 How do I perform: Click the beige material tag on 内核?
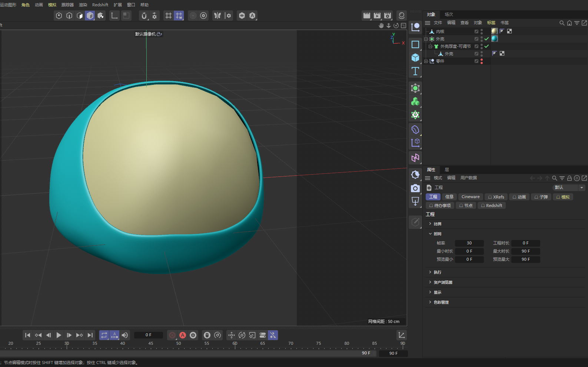click(495, 31)
